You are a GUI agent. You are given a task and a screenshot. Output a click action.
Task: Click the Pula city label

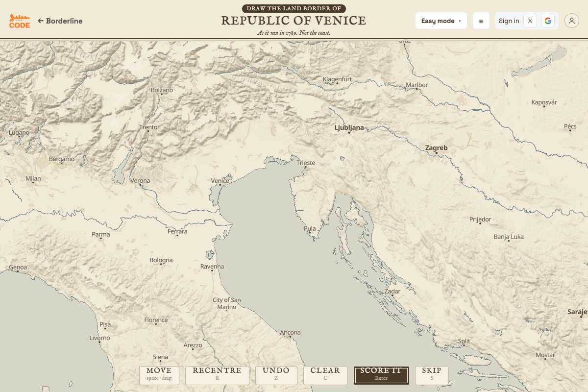click(310, 228)
